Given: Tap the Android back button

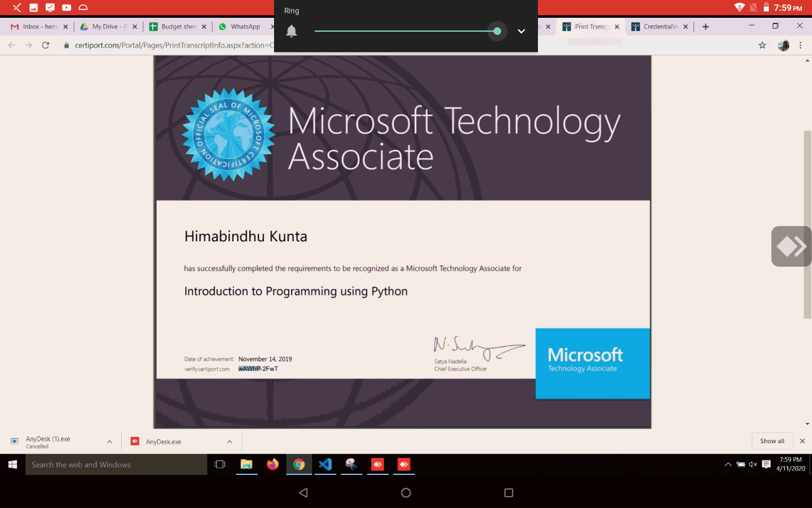Looking at the screenshot, I should (303, 493).
